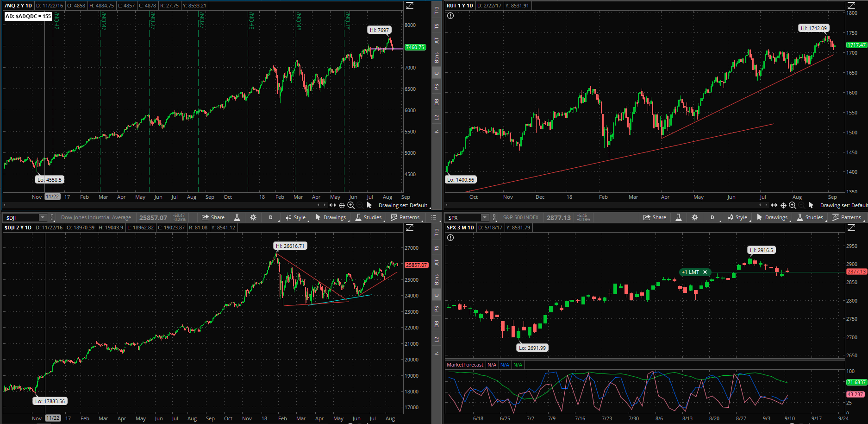This screenshot has height=424, width=868.
Task: Expand time axis icon in RUT chart
Action: 774,205
